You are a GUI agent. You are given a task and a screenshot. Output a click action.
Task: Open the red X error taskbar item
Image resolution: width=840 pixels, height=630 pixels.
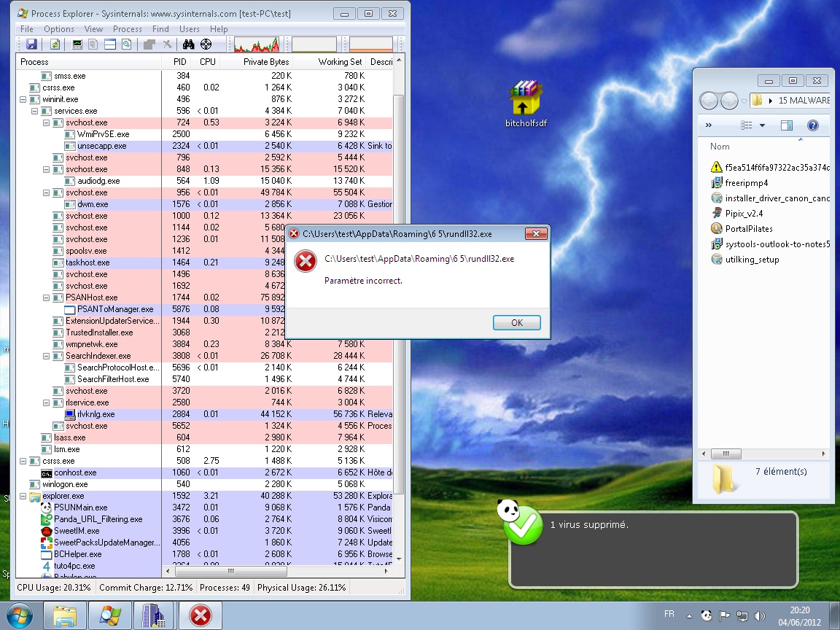click(x=201, y=615)
